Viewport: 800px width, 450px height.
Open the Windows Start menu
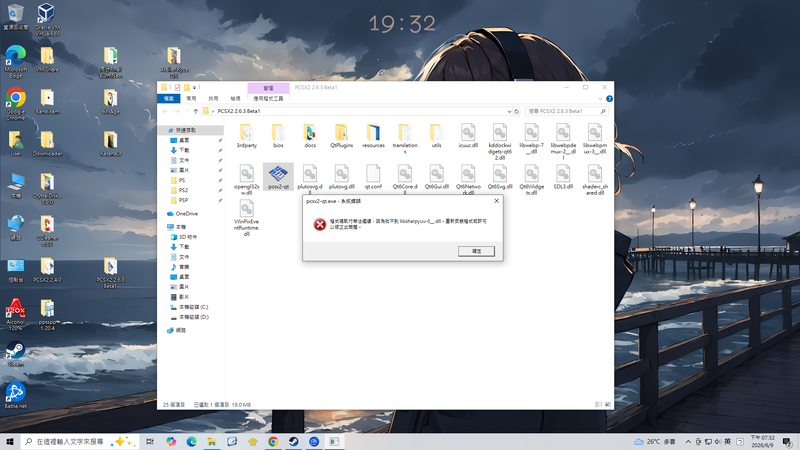tap(10, 442)
